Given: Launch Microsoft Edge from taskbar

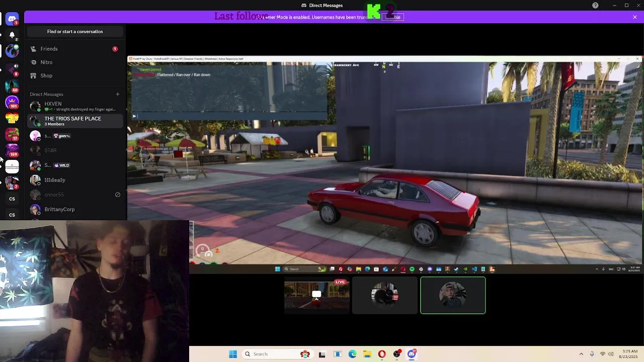Looking at the screenshot, I should point(352,354).
